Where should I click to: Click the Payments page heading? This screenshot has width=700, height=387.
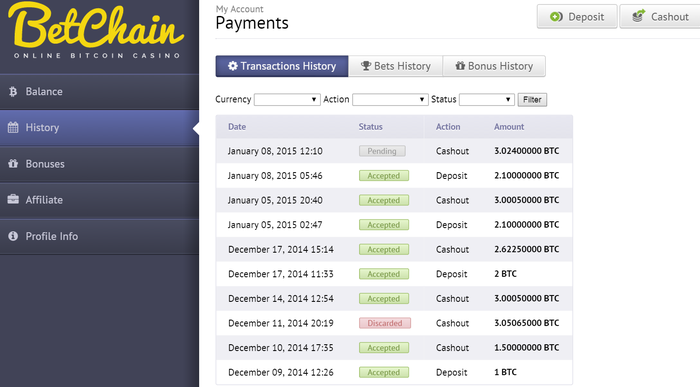[x=252, y=23]
